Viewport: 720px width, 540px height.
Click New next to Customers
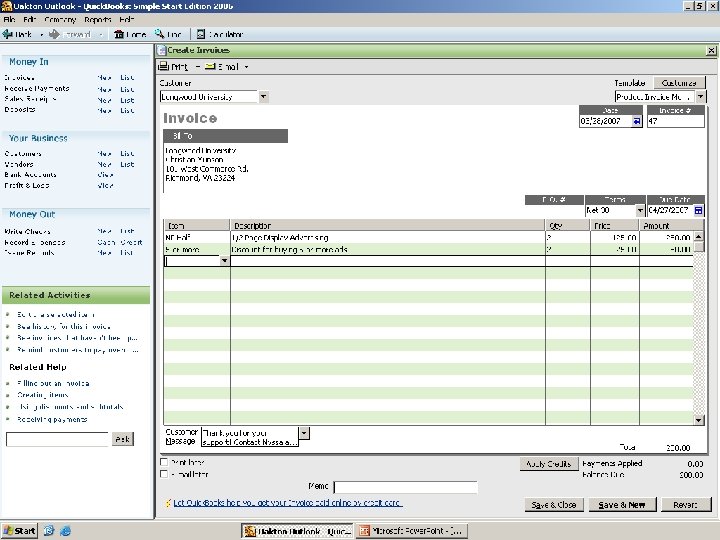(x=104, y=153)
